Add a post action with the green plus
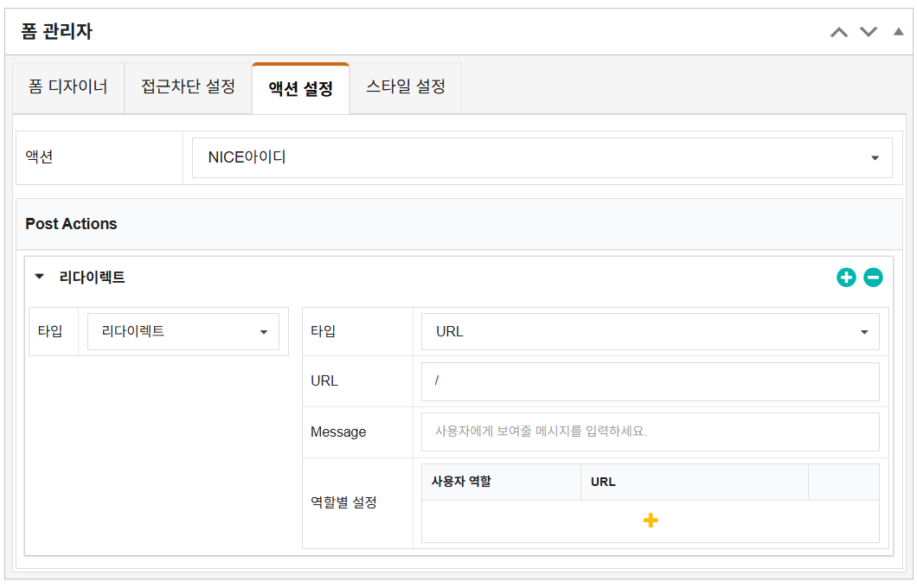 point(846,278)
